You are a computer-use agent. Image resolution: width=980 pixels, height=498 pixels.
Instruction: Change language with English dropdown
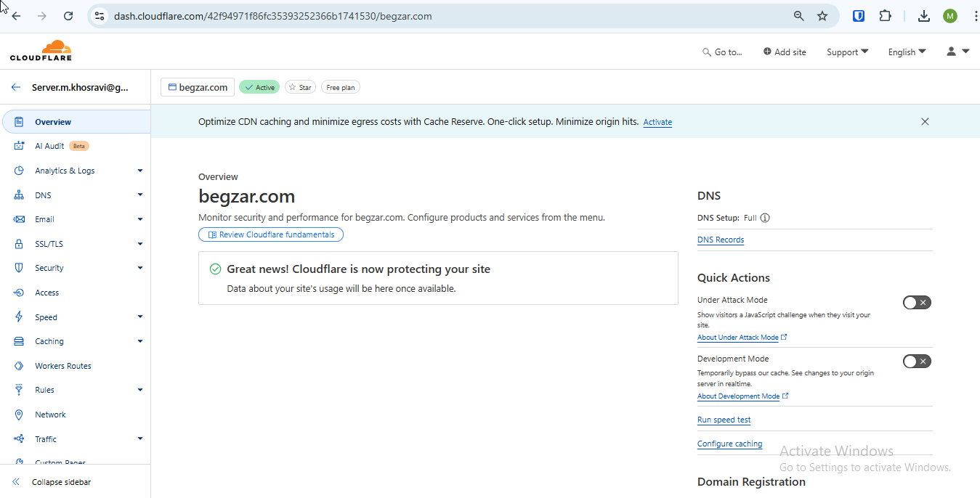(907, 52)
